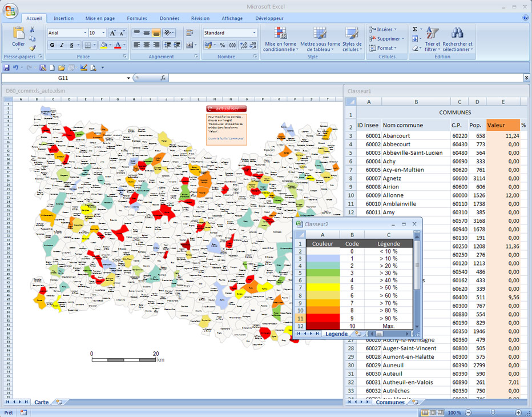This screenshot has height=417, width=532.
Task: Zoom out with the minus button
Action: pos(468,412)
